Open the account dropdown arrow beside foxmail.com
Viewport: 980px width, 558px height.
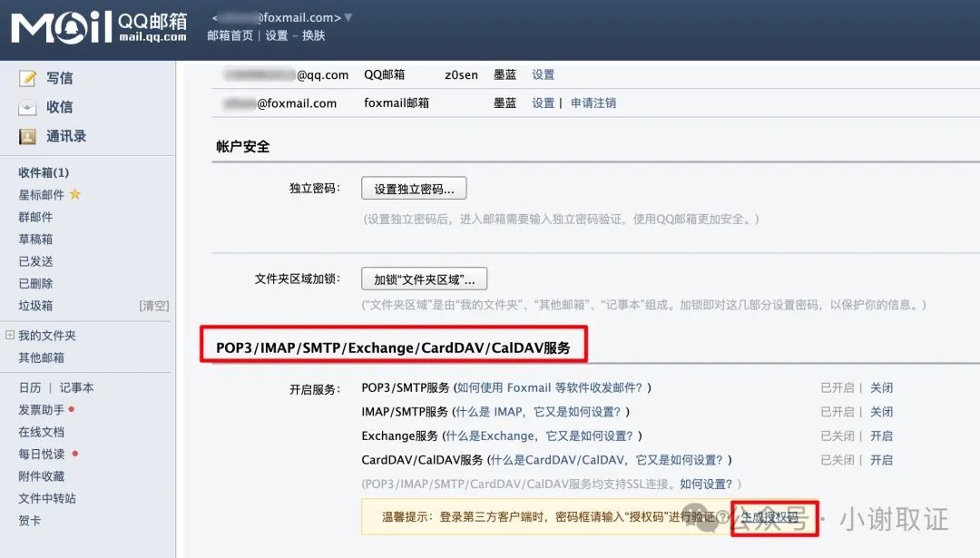348,17
